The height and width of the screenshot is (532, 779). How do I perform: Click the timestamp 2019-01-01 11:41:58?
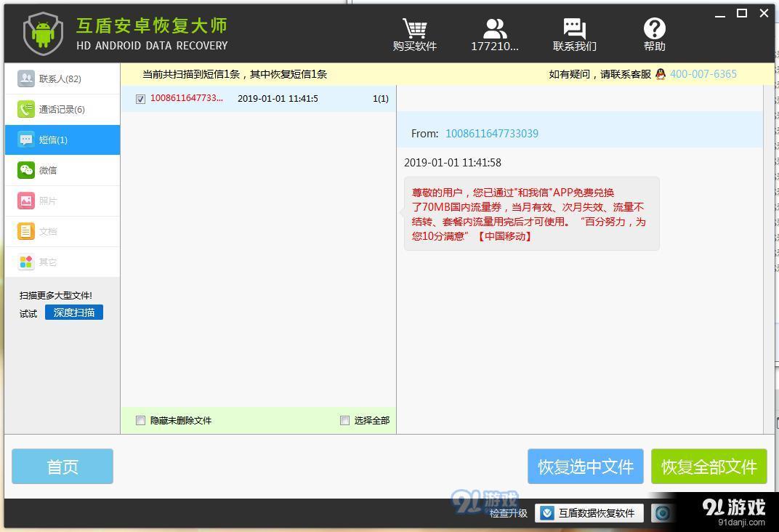[x=453, y=162]
